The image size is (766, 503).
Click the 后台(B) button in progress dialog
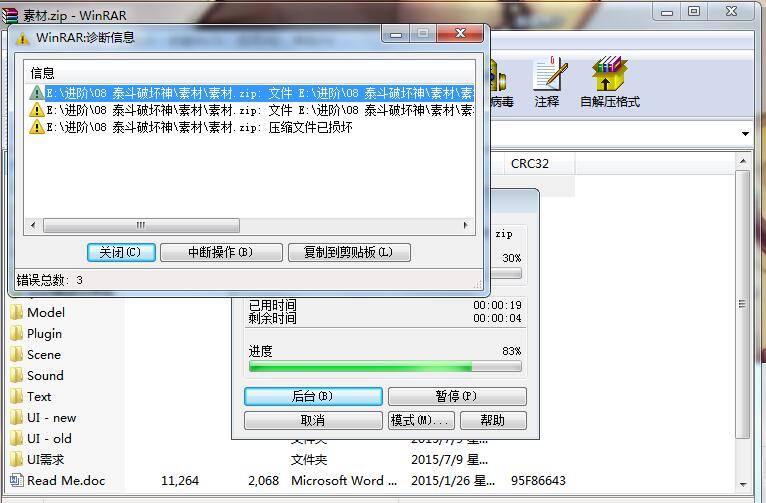pos(313,396)
